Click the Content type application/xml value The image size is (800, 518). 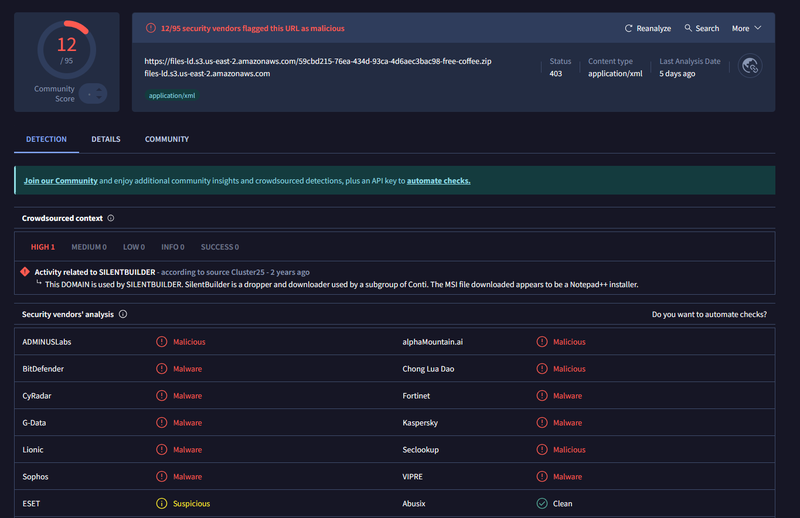coord(615,73)
